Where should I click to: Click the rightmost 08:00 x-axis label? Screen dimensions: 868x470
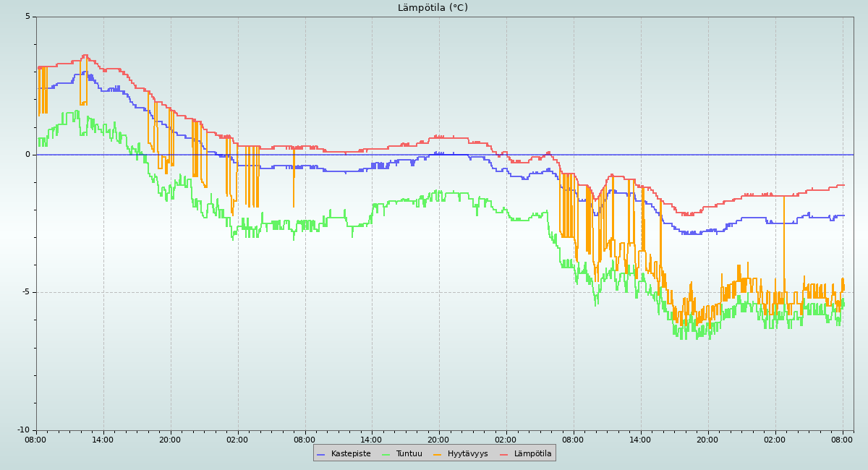pyautogui.click(x=842, y=440)
